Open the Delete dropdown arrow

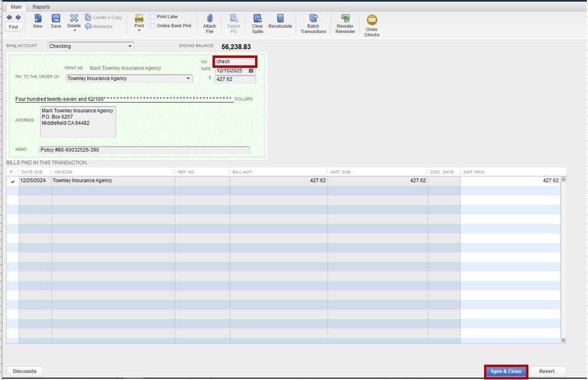coord(74,30)
